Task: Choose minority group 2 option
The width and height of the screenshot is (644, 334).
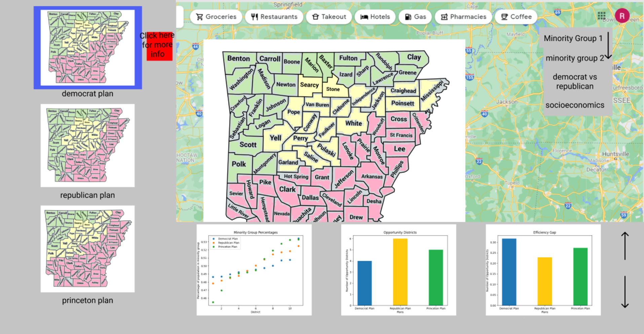Action: 574,58
